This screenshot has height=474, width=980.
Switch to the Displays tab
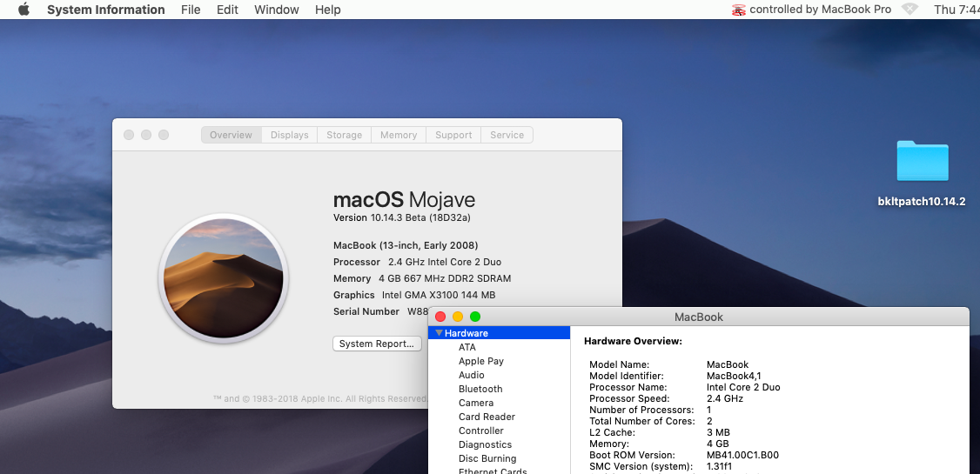(289, 135)
